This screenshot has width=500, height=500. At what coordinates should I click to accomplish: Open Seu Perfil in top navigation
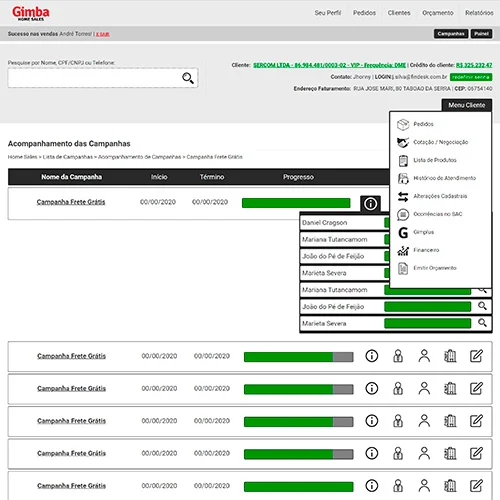(328, 13)
